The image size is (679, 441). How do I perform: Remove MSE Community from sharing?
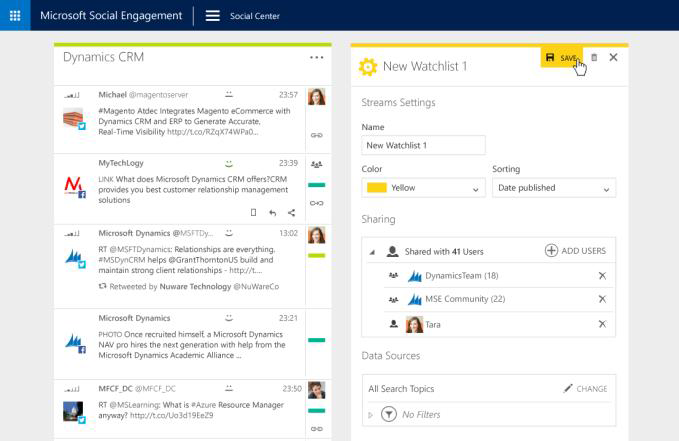(x=602, y=299)
